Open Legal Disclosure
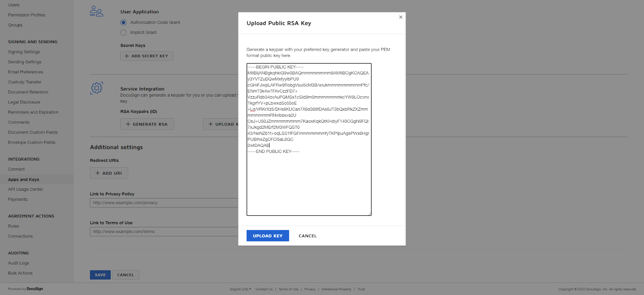 24,102
